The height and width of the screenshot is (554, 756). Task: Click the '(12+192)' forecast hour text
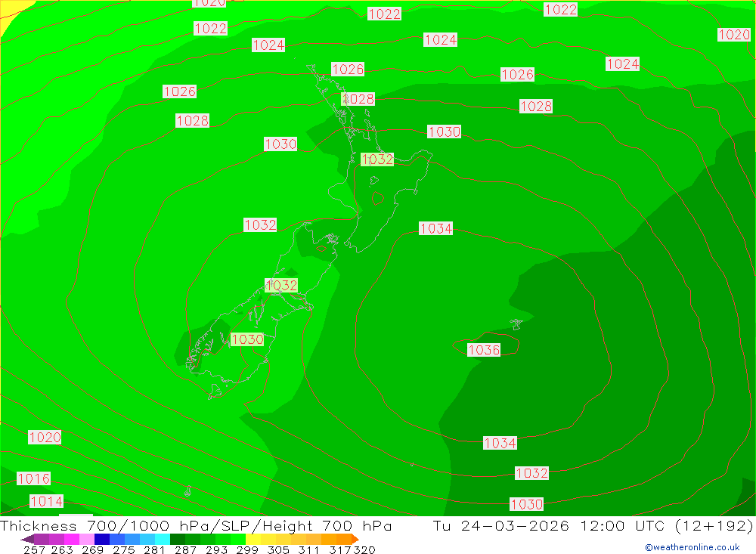(714, 525)
